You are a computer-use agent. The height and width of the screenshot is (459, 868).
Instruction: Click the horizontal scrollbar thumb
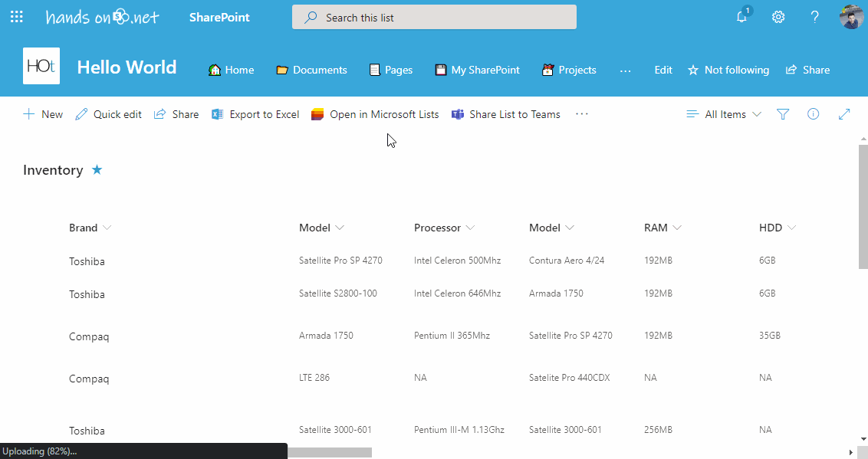click(x=330, y=453)
